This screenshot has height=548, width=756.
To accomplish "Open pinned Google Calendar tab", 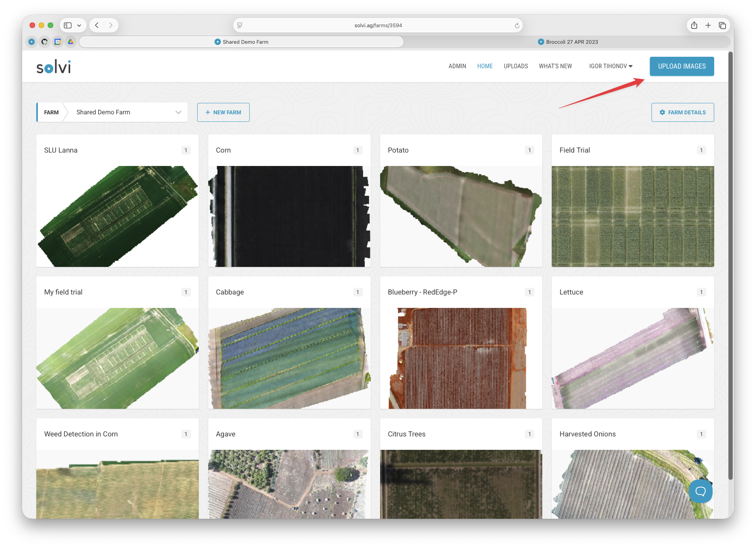I will point(58,42).
